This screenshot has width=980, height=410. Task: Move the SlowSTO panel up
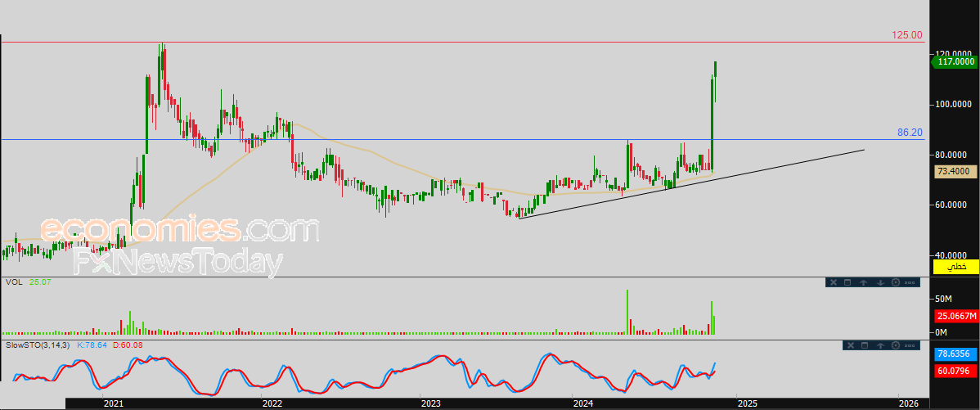tap(881, 345)
